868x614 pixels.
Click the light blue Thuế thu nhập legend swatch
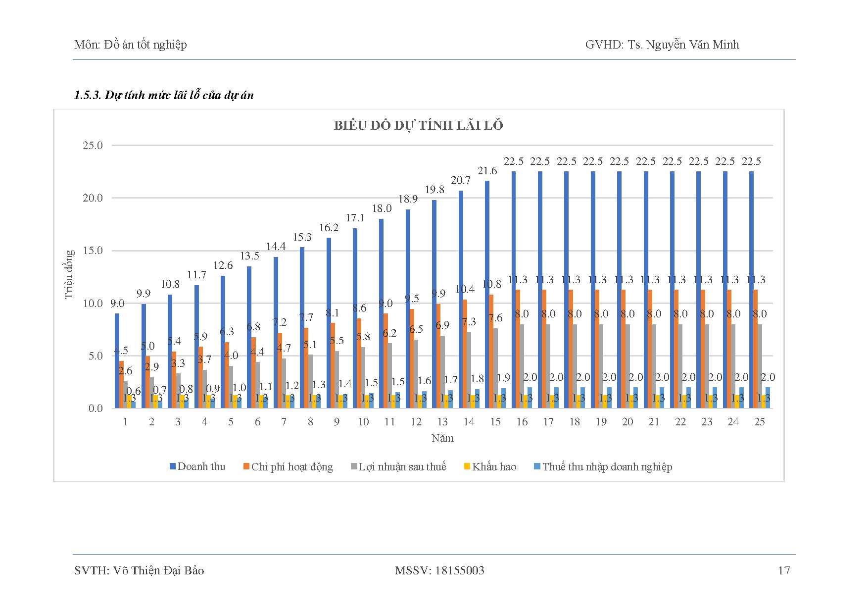point(537,466)
